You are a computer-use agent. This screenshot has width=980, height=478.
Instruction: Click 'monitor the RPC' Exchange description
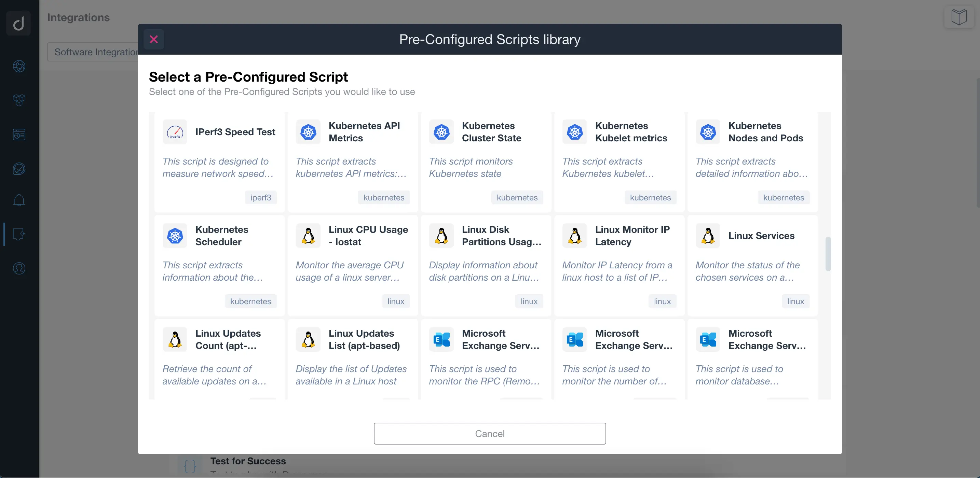[x=484, y=375]
